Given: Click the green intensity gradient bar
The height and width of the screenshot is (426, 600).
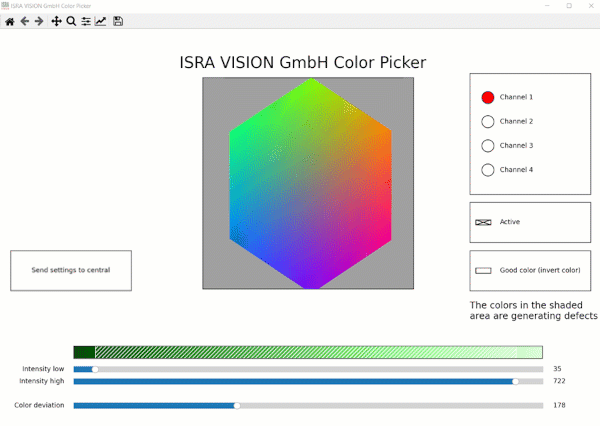Looking at the screenshot, I should click(x=308, y=352).
